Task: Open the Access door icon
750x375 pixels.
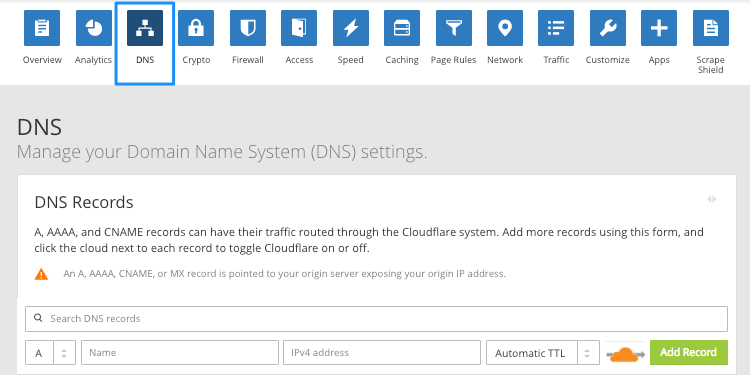Action: click(299, 28)
